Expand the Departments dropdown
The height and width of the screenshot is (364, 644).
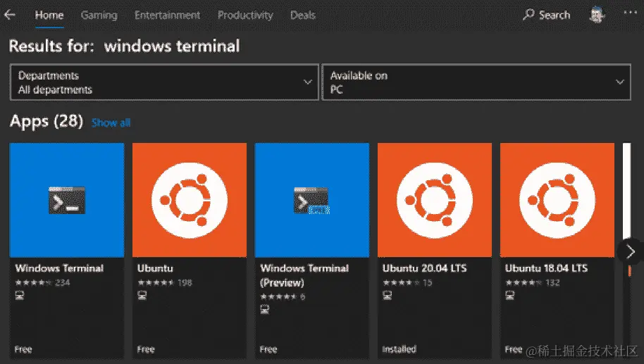tap(164, 82)
